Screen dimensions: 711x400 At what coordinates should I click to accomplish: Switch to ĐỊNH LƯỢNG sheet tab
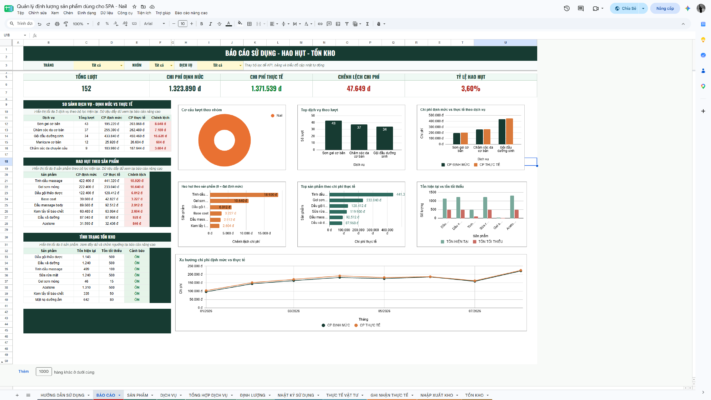[253, 395]
